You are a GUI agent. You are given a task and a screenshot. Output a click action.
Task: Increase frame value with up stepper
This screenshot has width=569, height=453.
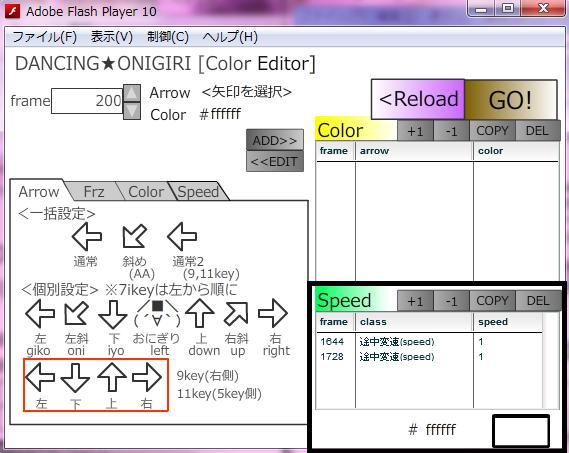(x=132, y=93)
